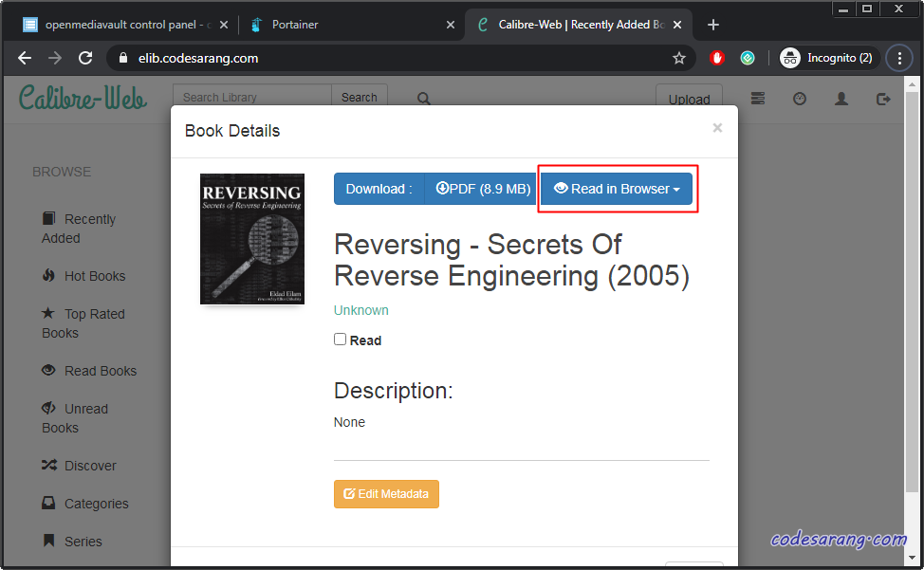The height and width of the screenshot is (570, 924).
Task: Close the Portainer tab
Action: 451,25
